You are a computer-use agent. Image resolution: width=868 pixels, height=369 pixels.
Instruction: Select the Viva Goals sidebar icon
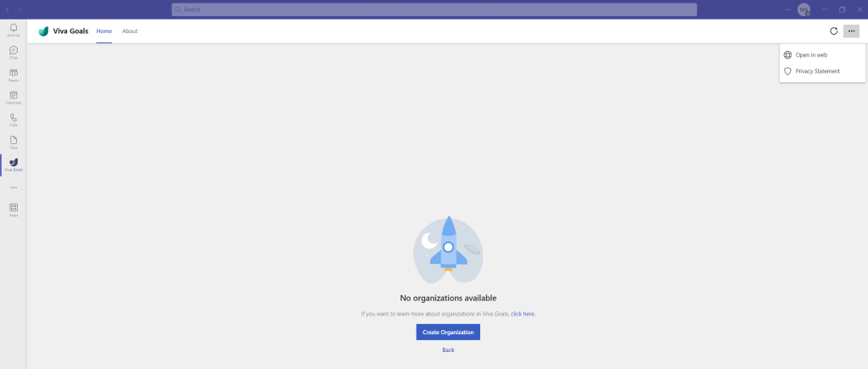(14, 164)
